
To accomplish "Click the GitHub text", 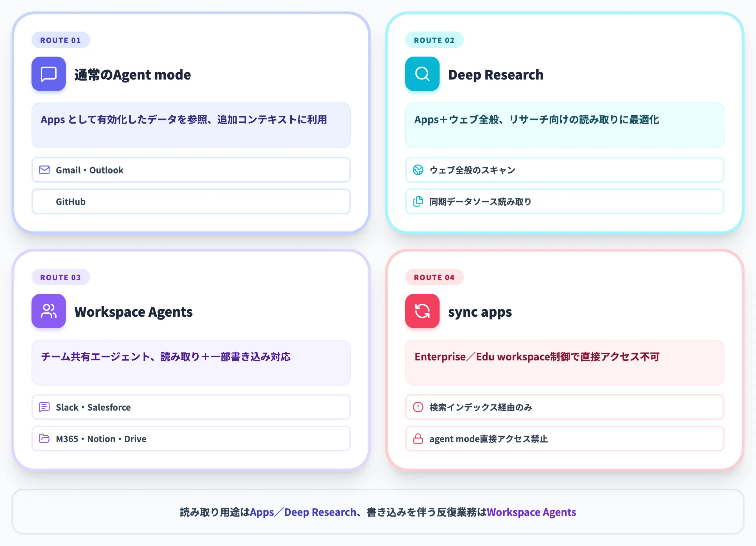I will pyautogui.click(x=71, y=202).
